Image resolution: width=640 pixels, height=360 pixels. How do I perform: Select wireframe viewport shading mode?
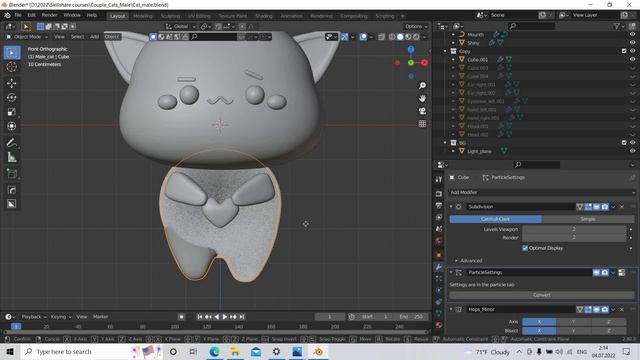pyautogui.click(x=392, y=37)
